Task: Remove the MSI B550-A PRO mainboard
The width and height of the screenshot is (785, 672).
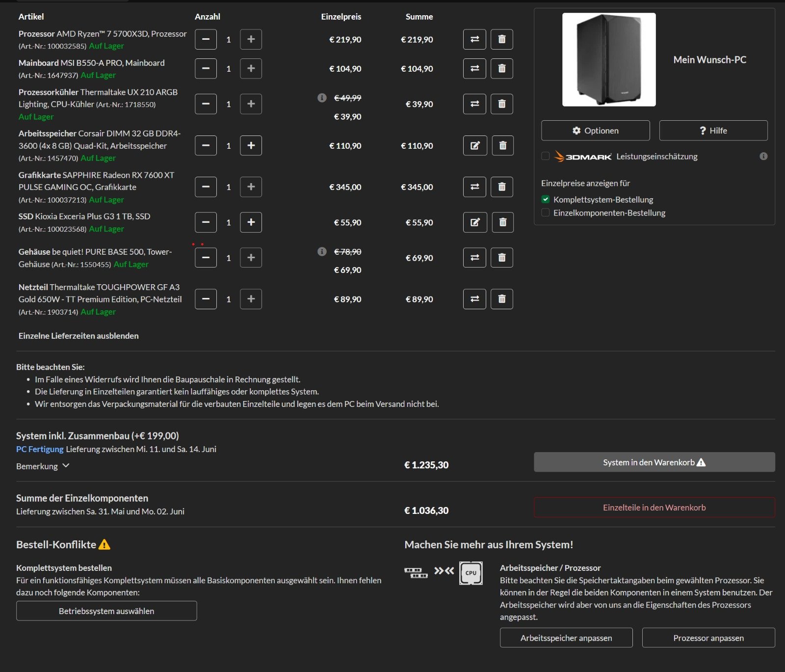Action: [x=502, y=69]
